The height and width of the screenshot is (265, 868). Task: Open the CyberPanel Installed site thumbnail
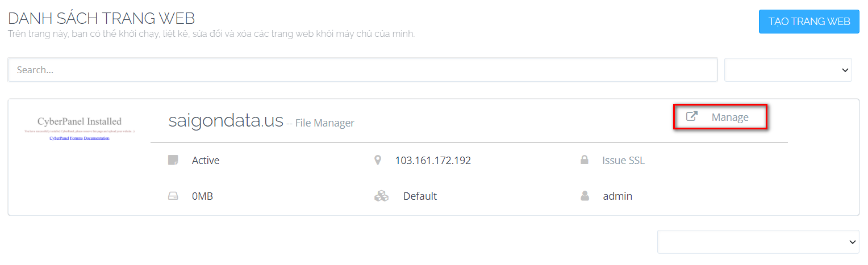coord(80,129)
